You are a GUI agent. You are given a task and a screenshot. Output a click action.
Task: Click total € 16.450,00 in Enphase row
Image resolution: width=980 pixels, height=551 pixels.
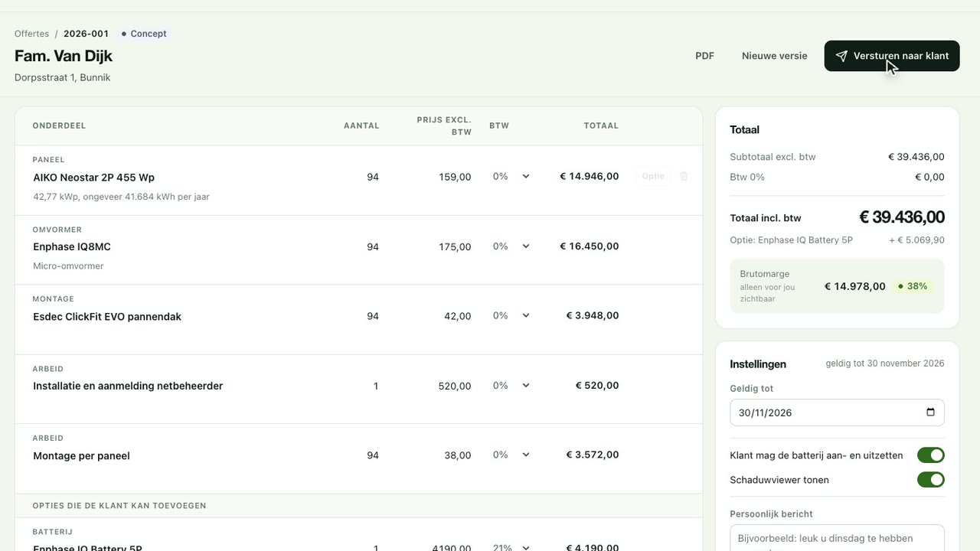click(x=589, y=246)
